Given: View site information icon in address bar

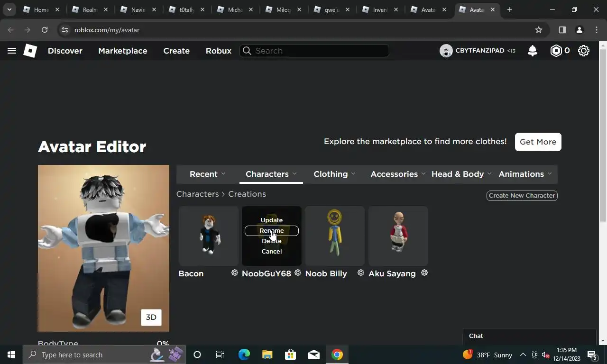Looking at the screenshot, I should tap(65, 30).
